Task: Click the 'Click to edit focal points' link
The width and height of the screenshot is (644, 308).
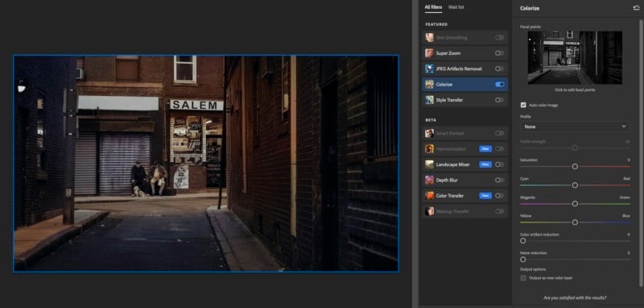Action: [575, 89]
